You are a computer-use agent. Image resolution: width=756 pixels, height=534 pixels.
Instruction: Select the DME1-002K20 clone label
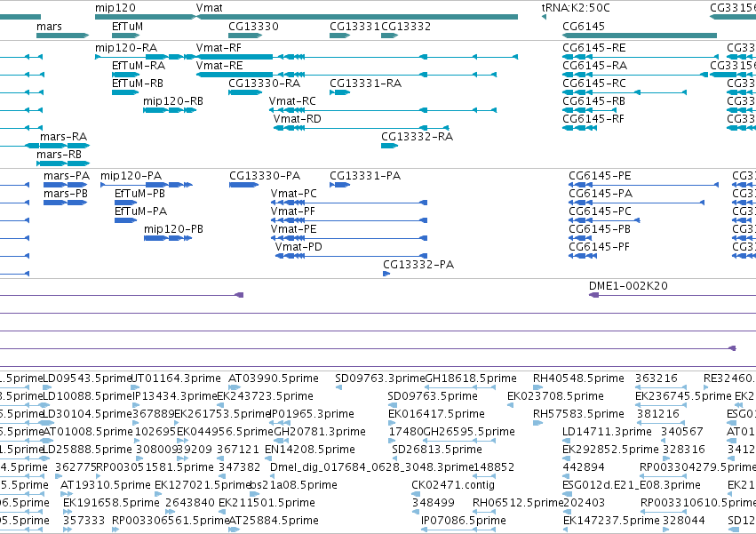tap(628, 286)
